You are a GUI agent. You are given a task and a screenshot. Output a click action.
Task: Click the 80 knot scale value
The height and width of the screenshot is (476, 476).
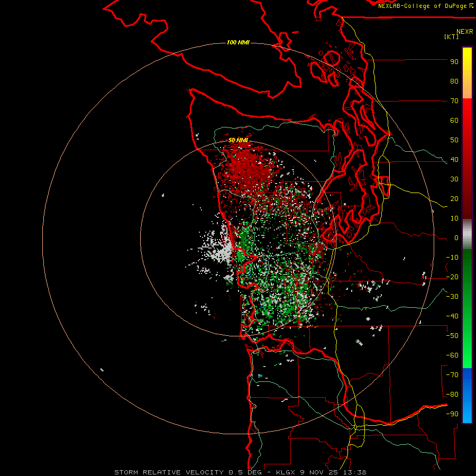[x=454, y=81]
